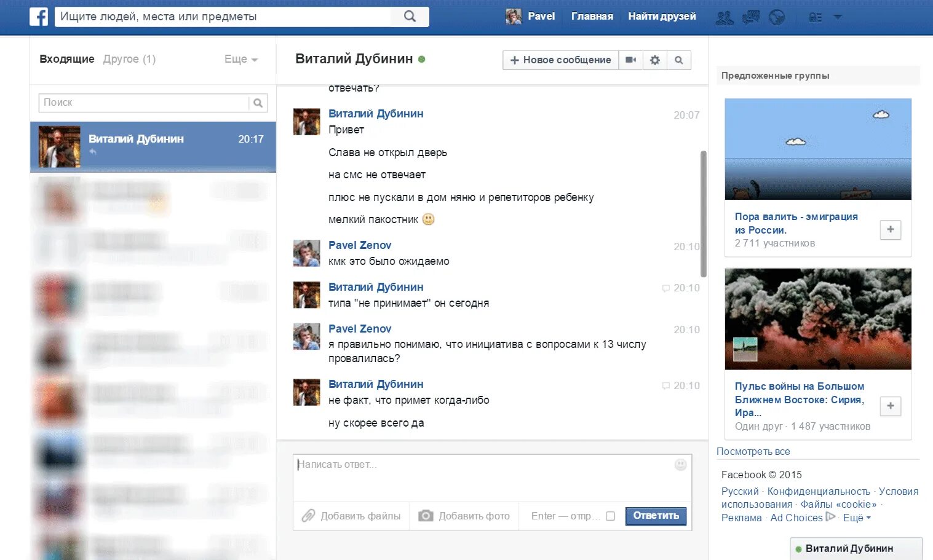
Task: Click message 'ну скорее всего да'
Action: (x=376, y=423)
